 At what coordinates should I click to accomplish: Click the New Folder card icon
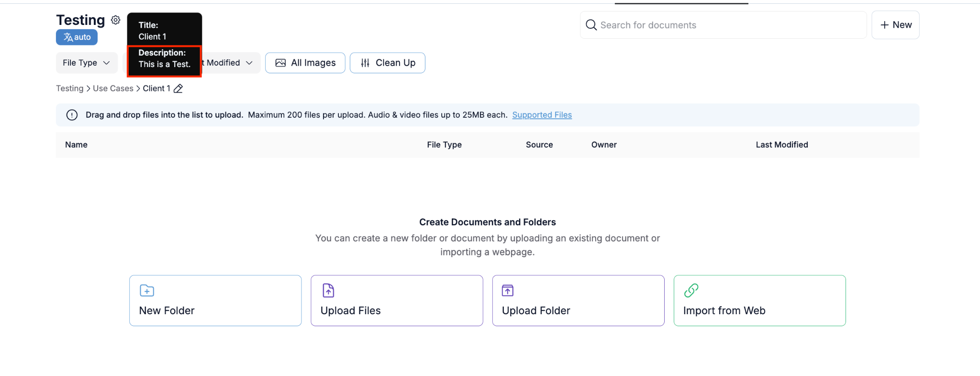click(x=146, y=291)
